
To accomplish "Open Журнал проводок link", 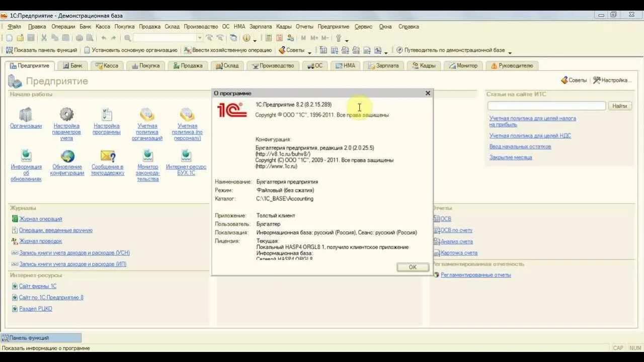I will [x=40, y=241].
